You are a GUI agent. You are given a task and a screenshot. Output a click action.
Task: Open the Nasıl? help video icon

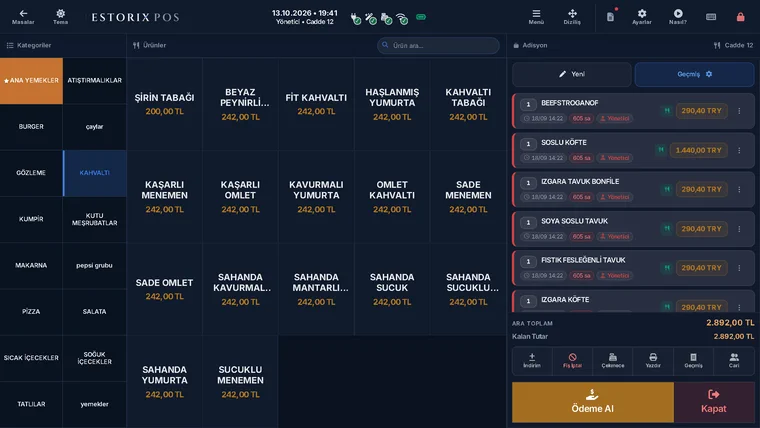(678, 16)
